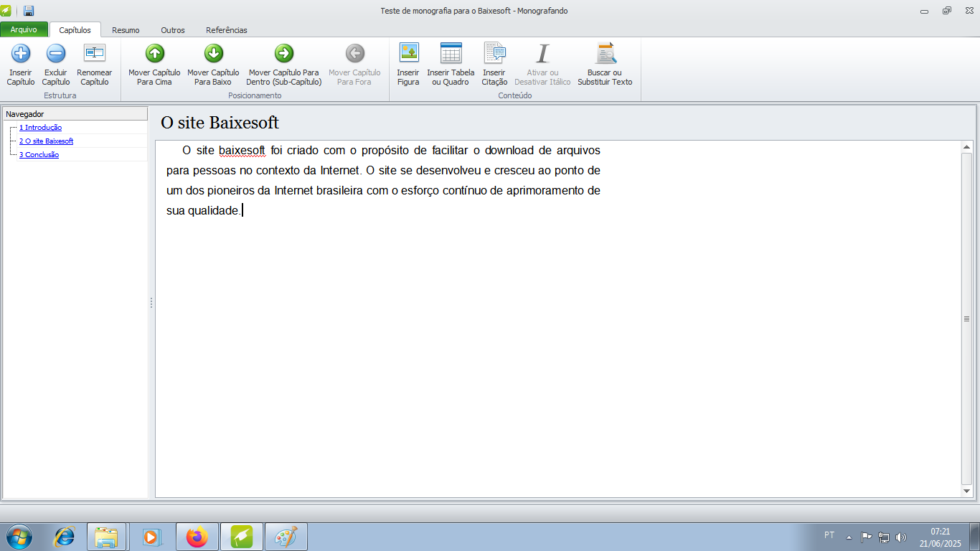Viewport: 980px width, 551px height.
Task: Click Mover Capítulo Para Baixo arrow
Action: tap(214, 53)
